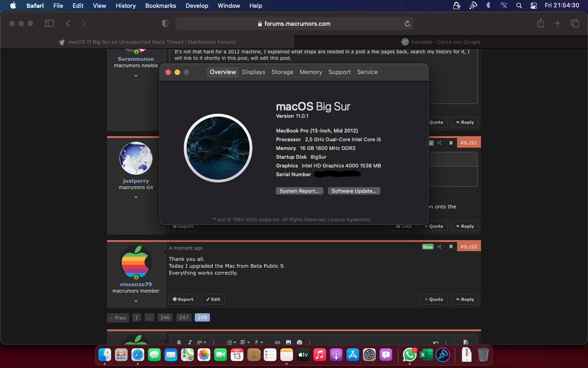Screen dimensions: 588x368
Task: Report vincenzo79's post
Action: [183, 299]
